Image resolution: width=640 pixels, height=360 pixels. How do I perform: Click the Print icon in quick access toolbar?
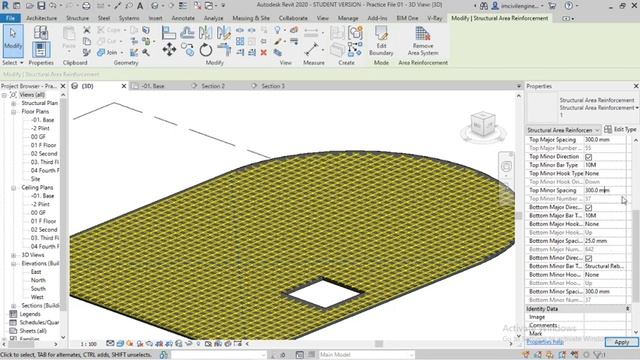pos(86,6)
